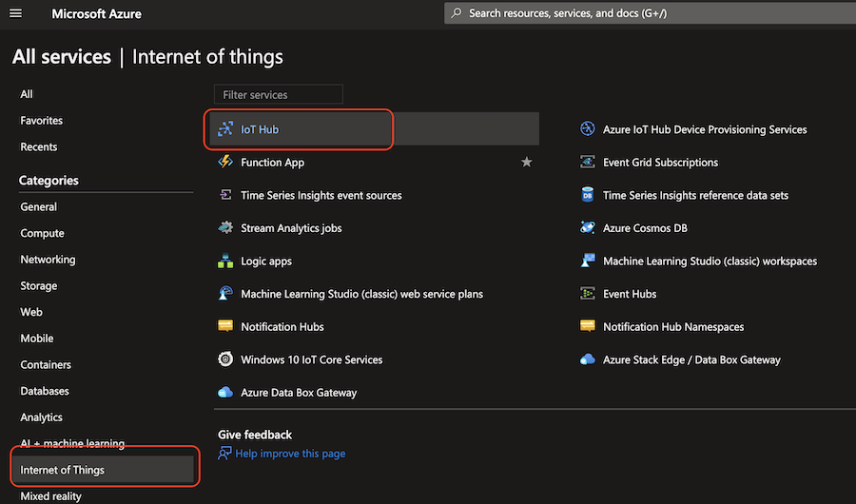Click Azure Stack Edge / Data Box Gateway icon
856x504 pixels.
coord(588,359)
